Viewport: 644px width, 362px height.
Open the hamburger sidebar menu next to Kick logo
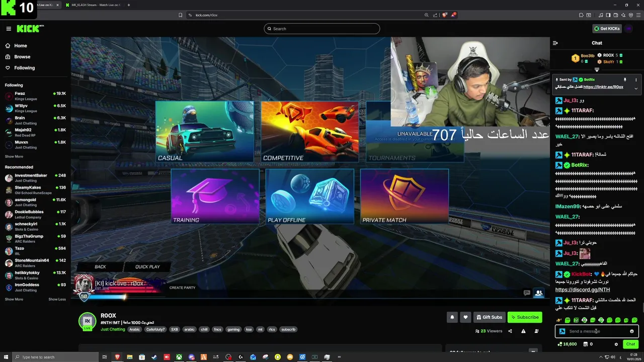(x=9, y=29)
